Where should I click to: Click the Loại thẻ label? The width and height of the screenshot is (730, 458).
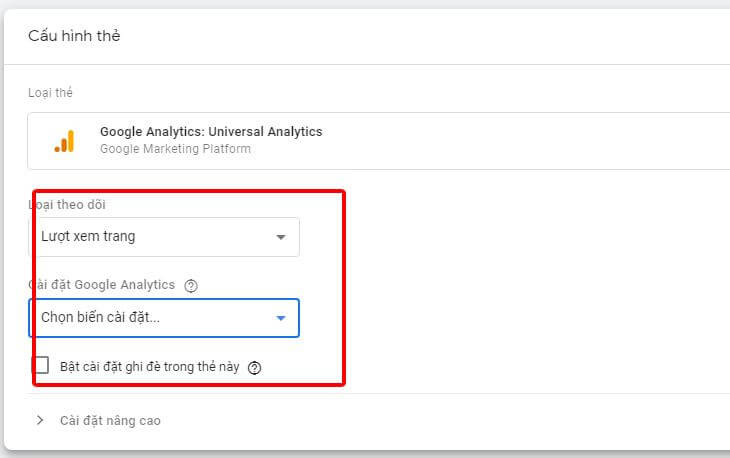50,93
